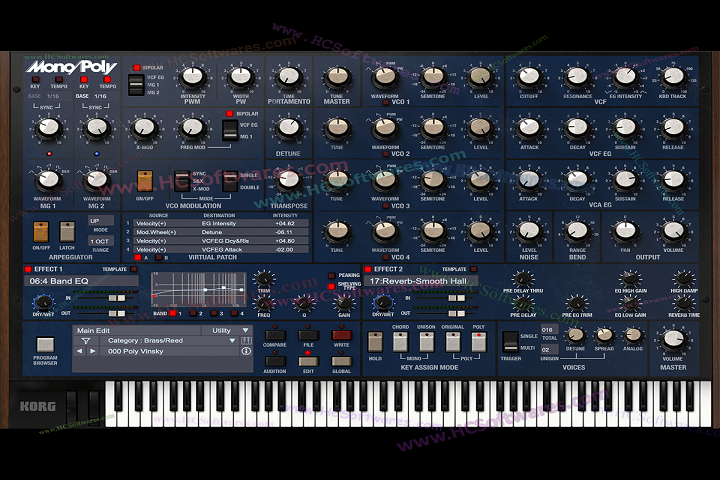Click the Transpose knob
This screenshot has height=480, width=720.
click(289, 181)
